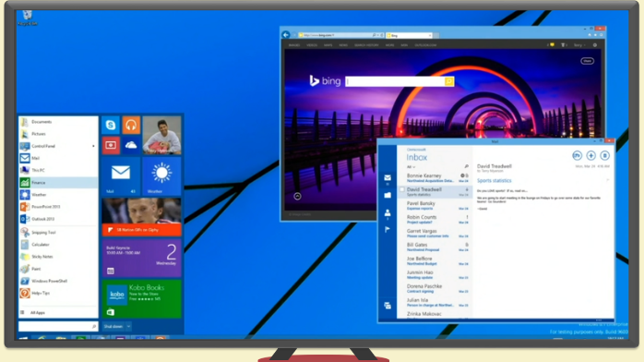The width and height of the screenshot is (644, 362).
Task: Launch Mail from the Start menu list
Action: tap(58, 158)
